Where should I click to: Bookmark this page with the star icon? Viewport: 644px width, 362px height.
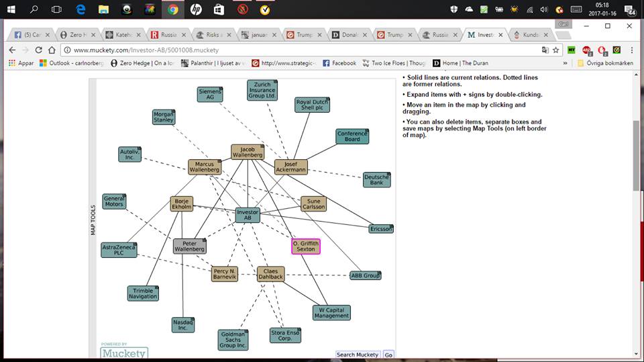555,50
